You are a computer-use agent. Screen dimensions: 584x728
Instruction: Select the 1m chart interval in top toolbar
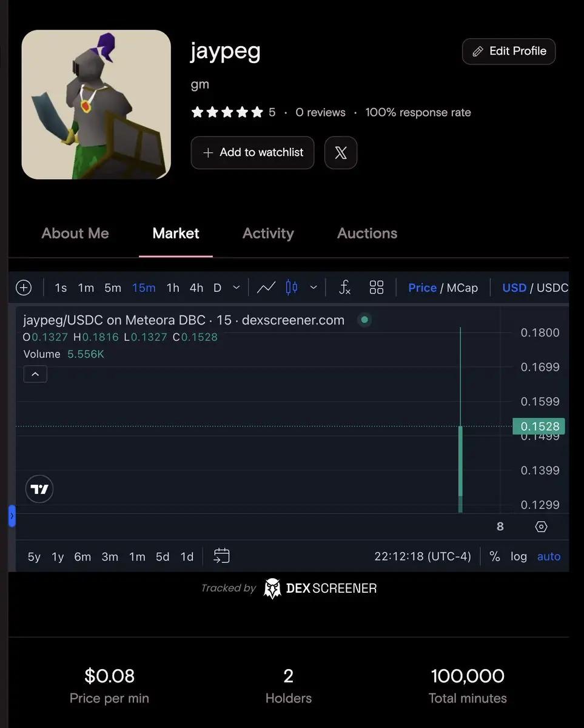coord(86,288)
